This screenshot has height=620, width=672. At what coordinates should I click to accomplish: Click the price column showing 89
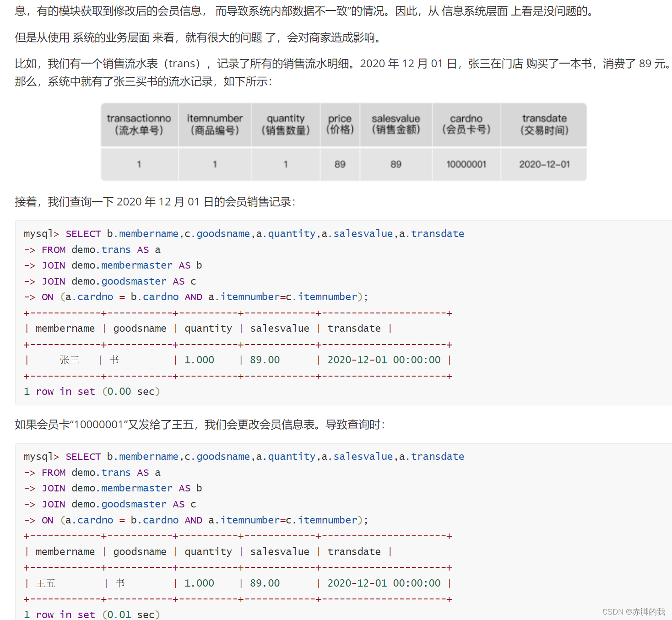(340, 164)
